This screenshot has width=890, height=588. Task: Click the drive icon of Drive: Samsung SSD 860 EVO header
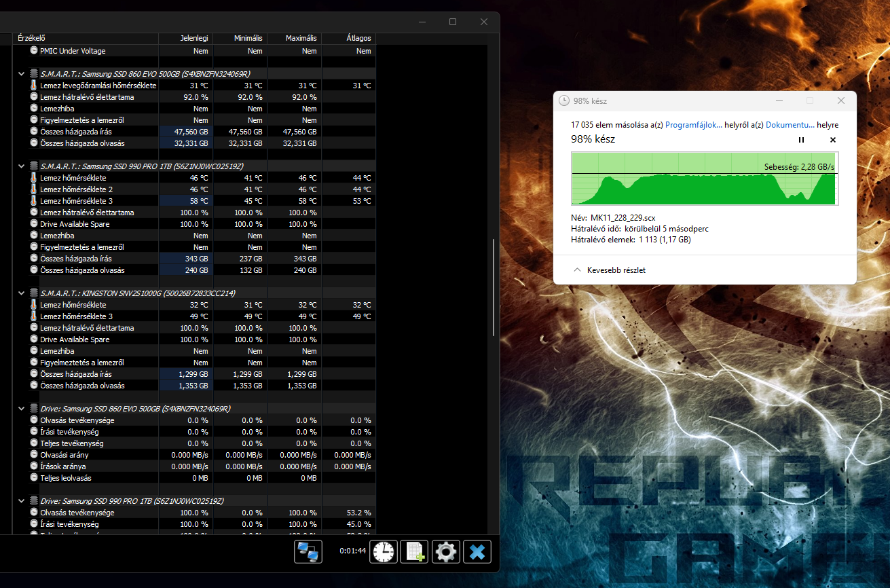point(34,409)
